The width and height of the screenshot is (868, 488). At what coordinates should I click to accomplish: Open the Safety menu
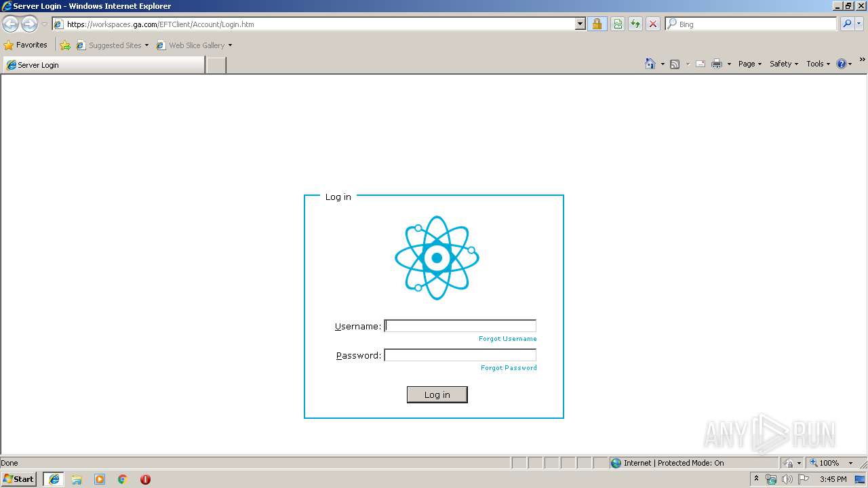click(784, 64)
